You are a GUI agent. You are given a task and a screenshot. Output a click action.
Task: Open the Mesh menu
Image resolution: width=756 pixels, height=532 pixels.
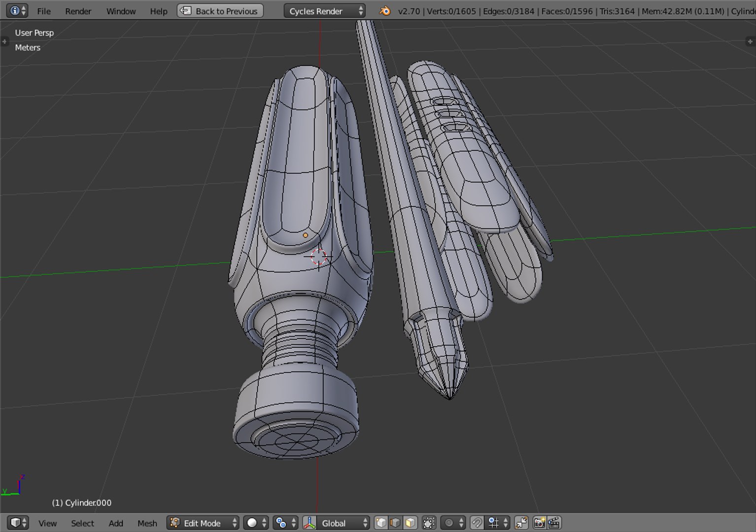tap(147, 523)
